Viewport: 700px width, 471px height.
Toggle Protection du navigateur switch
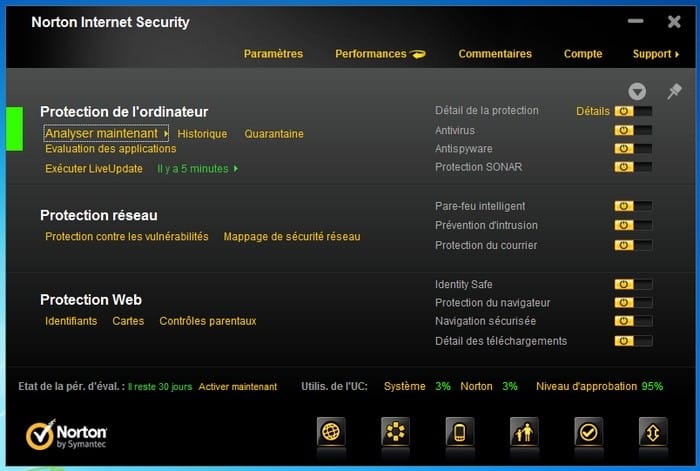pos(633,303)
